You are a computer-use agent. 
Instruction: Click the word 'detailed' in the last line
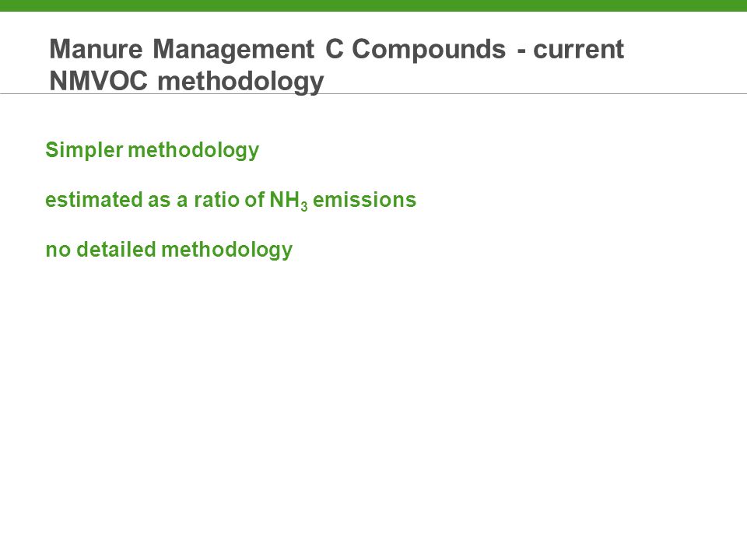click(116, 250)
